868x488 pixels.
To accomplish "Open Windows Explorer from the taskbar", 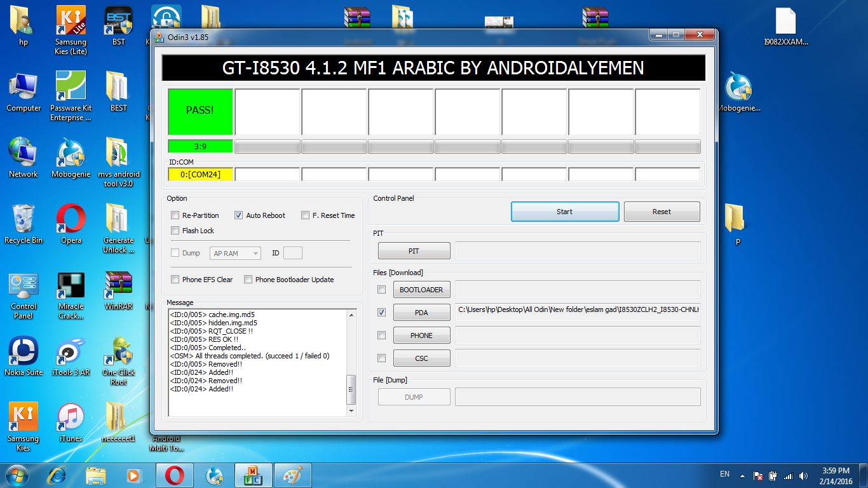I will 96,475.
